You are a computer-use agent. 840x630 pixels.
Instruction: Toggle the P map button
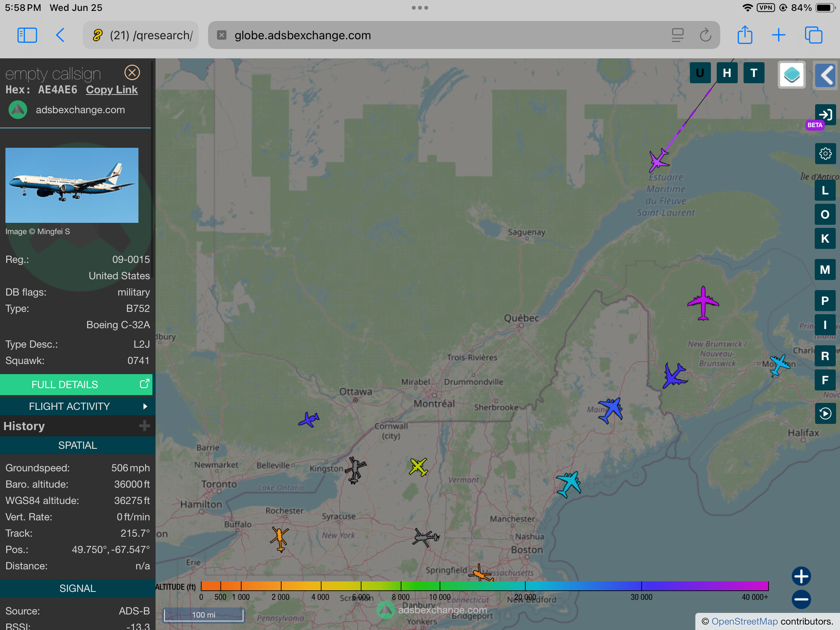pos(825,301)
